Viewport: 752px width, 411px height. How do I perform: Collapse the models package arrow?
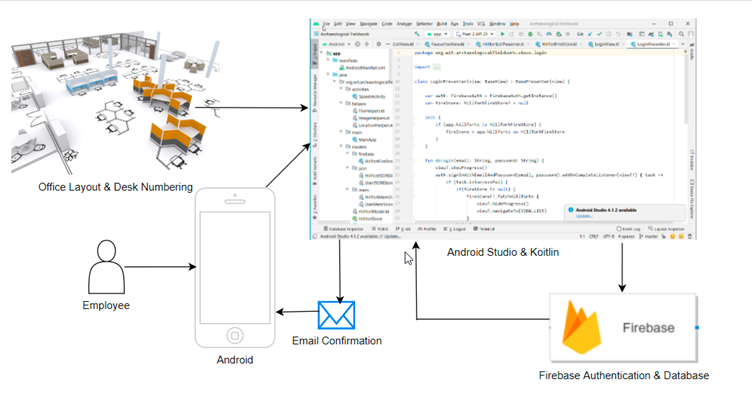coord(341,146)
